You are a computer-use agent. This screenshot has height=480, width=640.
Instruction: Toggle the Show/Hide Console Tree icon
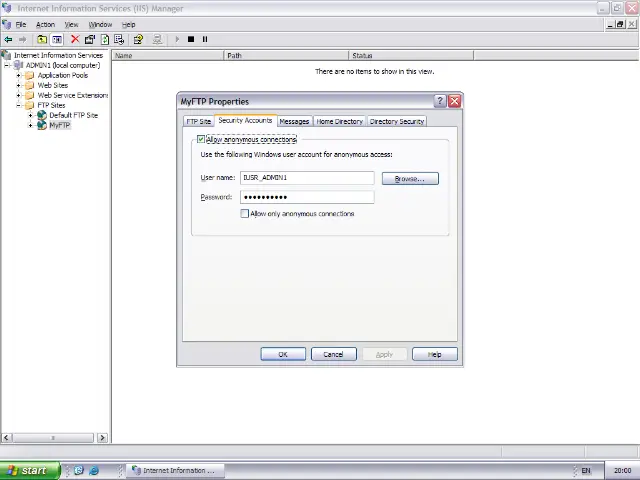[57, 40]
